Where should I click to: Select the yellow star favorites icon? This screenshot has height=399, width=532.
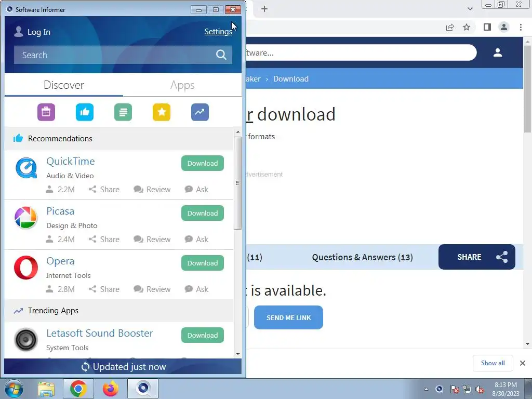[162, 112]
